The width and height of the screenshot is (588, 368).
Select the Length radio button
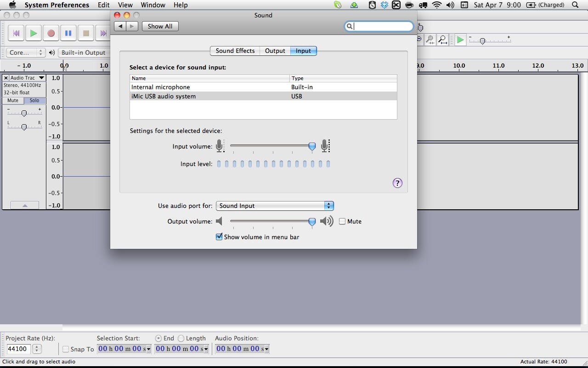tap(181, 338)
